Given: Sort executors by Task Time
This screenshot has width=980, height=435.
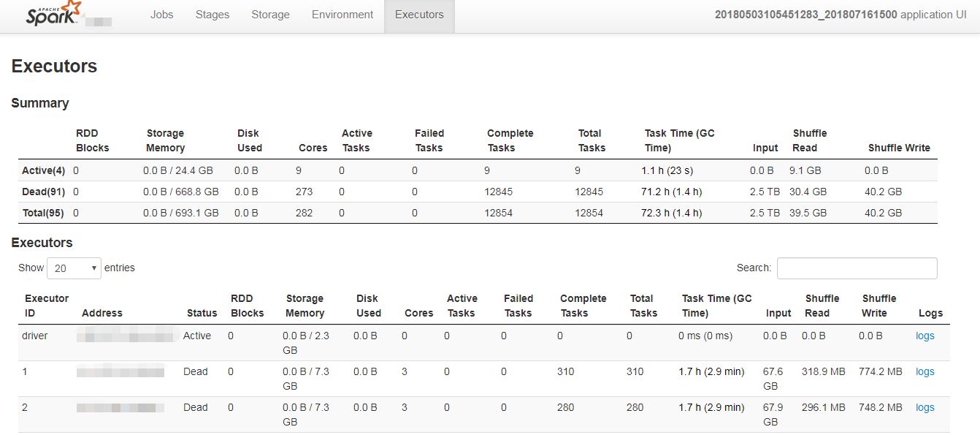Looking at the screenshot, I should pos(716,305).
